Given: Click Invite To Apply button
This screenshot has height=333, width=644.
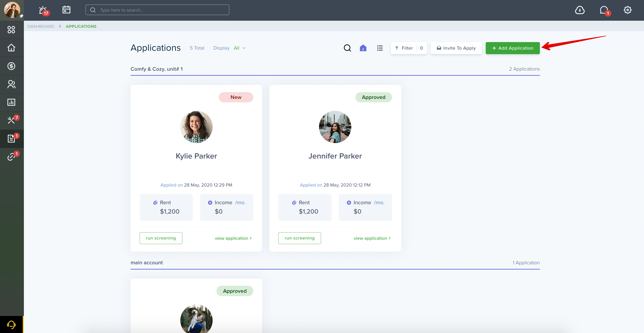Looking at the screenshot, I should 456,48.
